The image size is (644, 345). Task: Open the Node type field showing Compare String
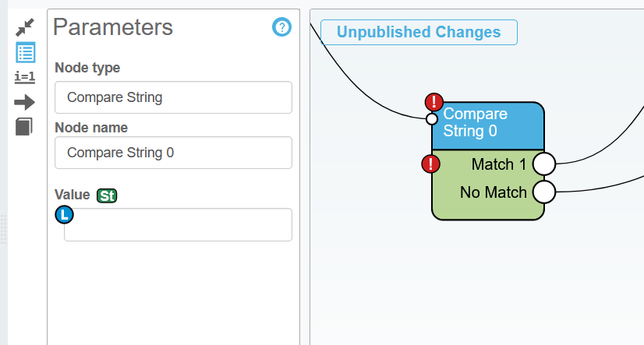173,97
